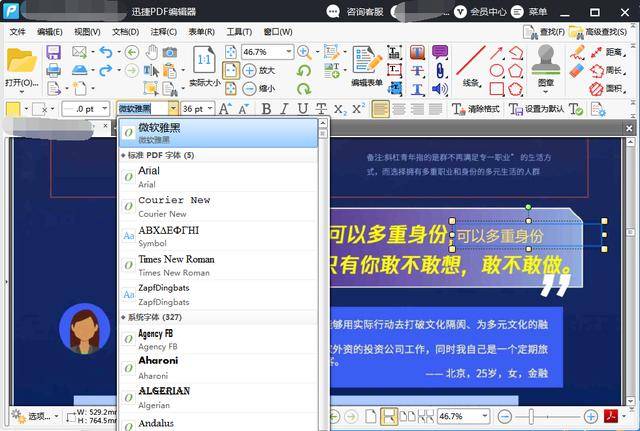
Task: Click the Undo arrow icon
Action: [106, 52]
